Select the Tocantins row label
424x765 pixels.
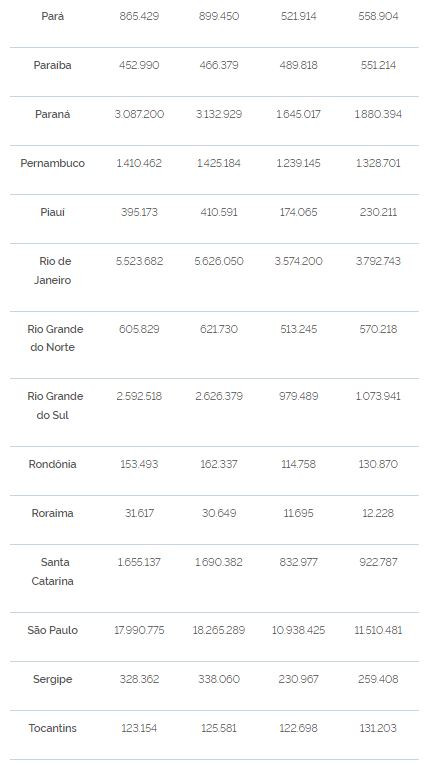point(52,728)
